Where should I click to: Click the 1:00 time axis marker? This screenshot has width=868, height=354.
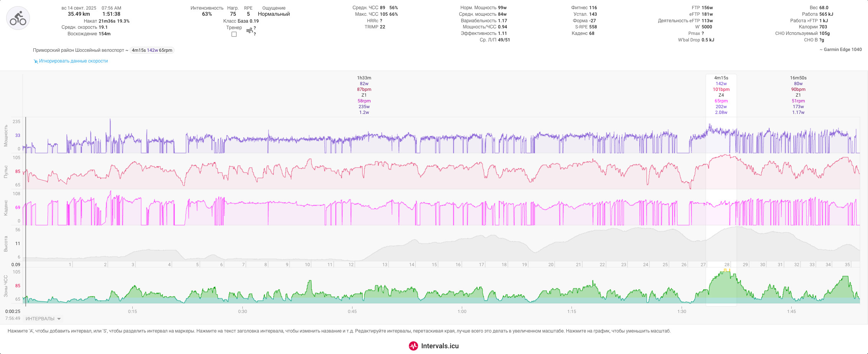point(462,311)
